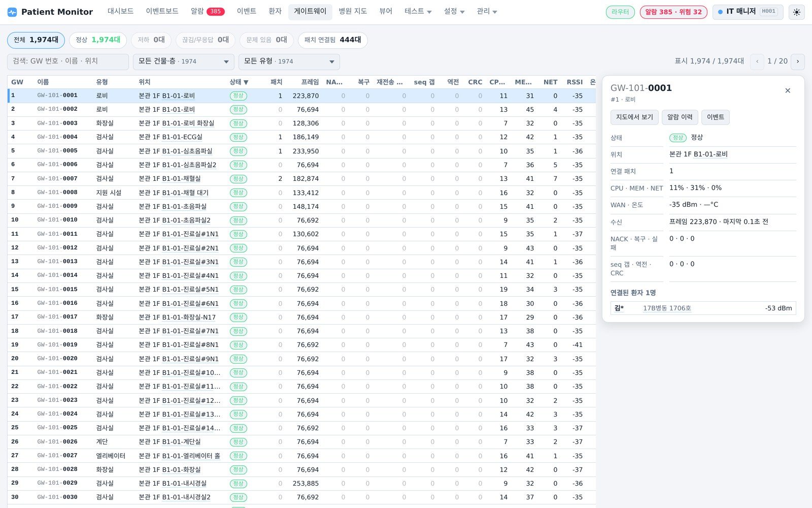Viewport: 812px width, 508px height.
Task: Click the 정상 badge in detail panel
Action: click(x=678, y=138)
